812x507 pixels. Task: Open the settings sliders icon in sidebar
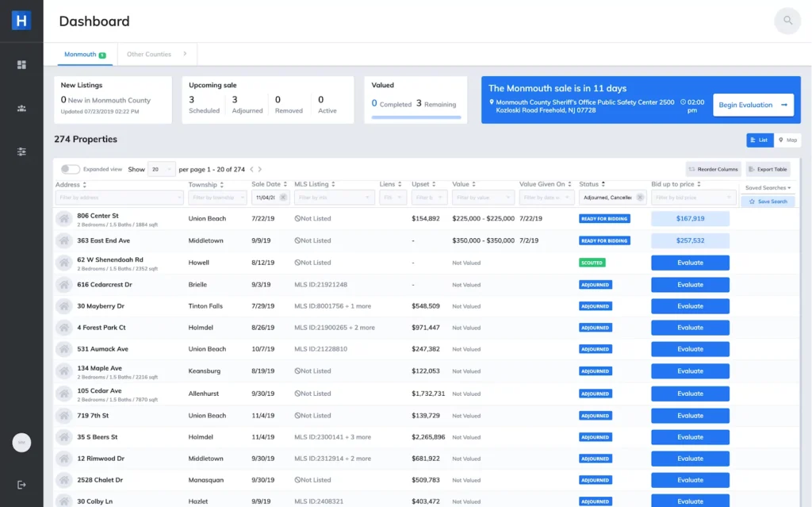[x=21, y=152]
